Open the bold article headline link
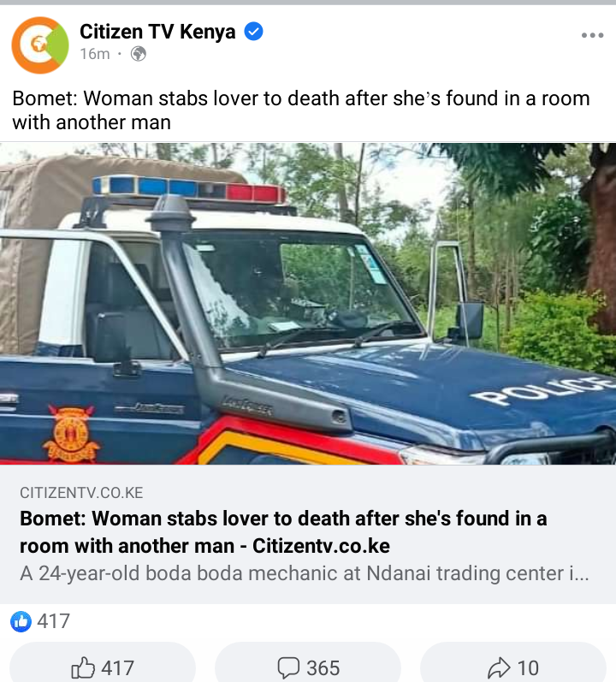Viewport: 616px width, 682px height. [x=283, y=532]
